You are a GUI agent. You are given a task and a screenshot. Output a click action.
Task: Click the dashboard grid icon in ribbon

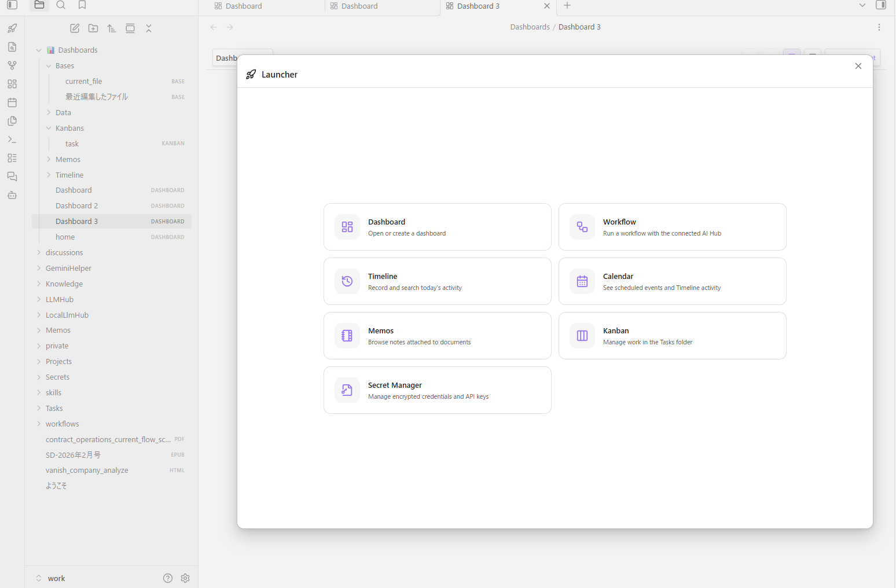point(12,84)
